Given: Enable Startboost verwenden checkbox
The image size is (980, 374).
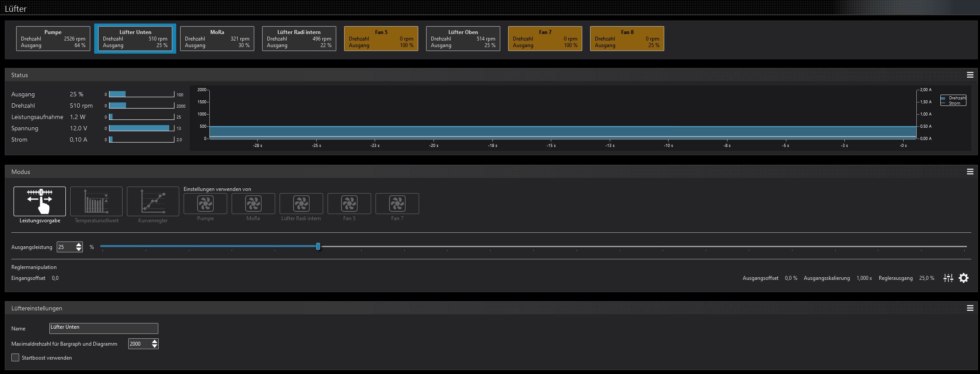Looking at the screenshot, I should click(x=15, y=357).
